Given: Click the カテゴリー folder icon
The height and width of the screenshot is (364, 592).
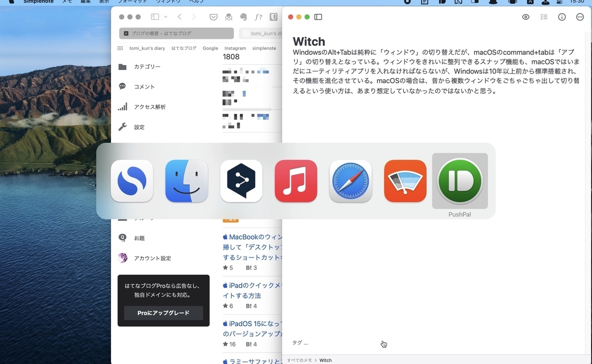Looking at the screenshot, I should pyautogui.click(x=122, y=67).
